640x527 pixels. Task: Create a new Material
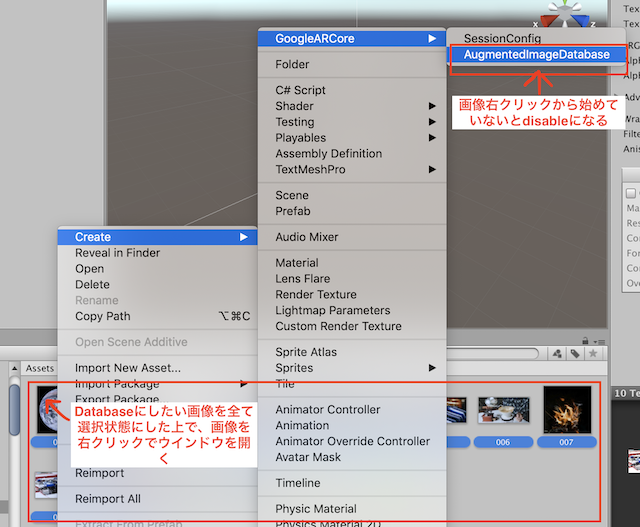tap(352, 263)
